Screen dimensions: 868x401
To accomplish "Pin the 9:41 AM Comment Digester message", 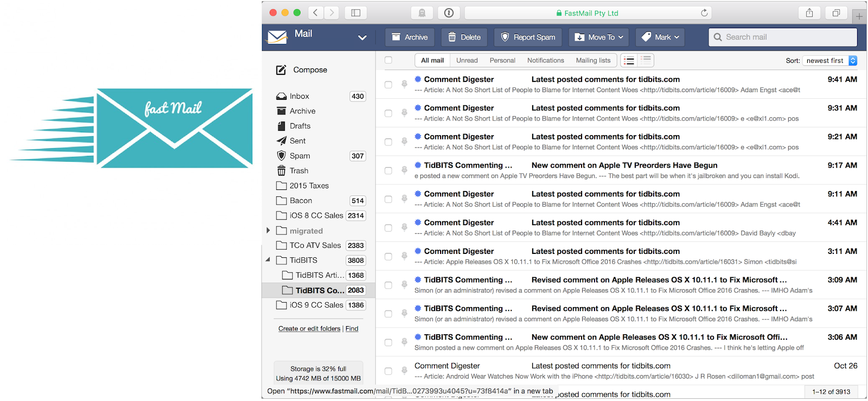I will click(x=404, y=84).
